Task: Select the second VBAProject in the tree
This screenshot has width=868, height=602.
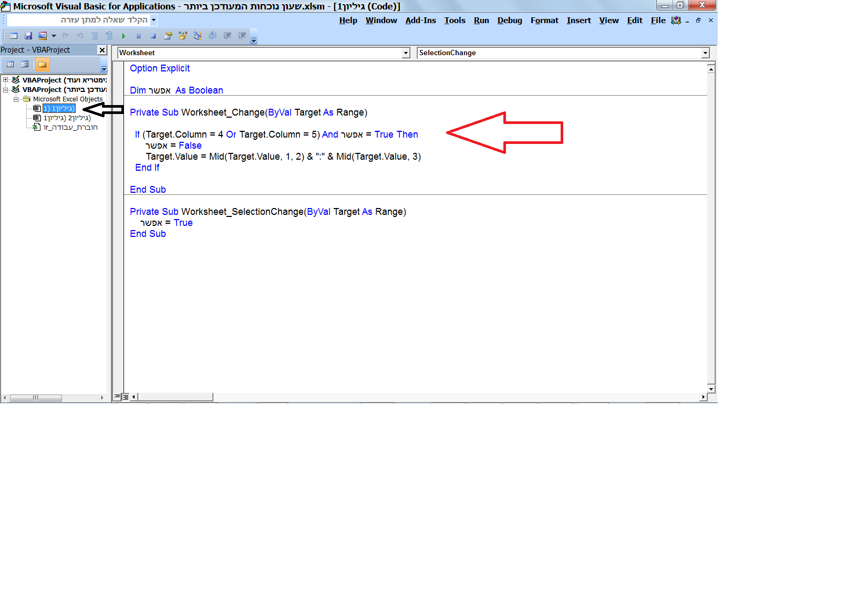Action: click(64, 89)
